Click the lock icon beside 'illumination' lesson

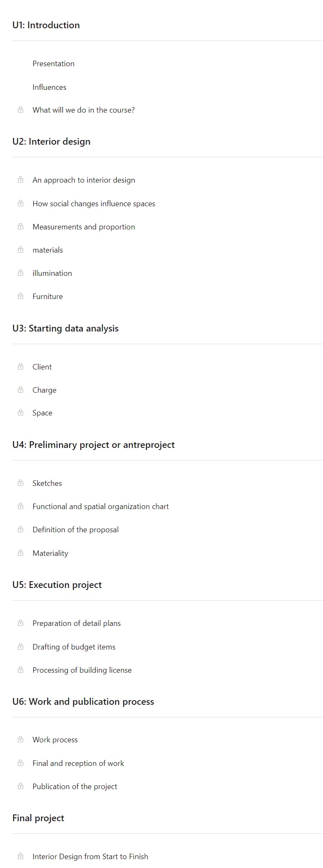(x=20, y=273)
